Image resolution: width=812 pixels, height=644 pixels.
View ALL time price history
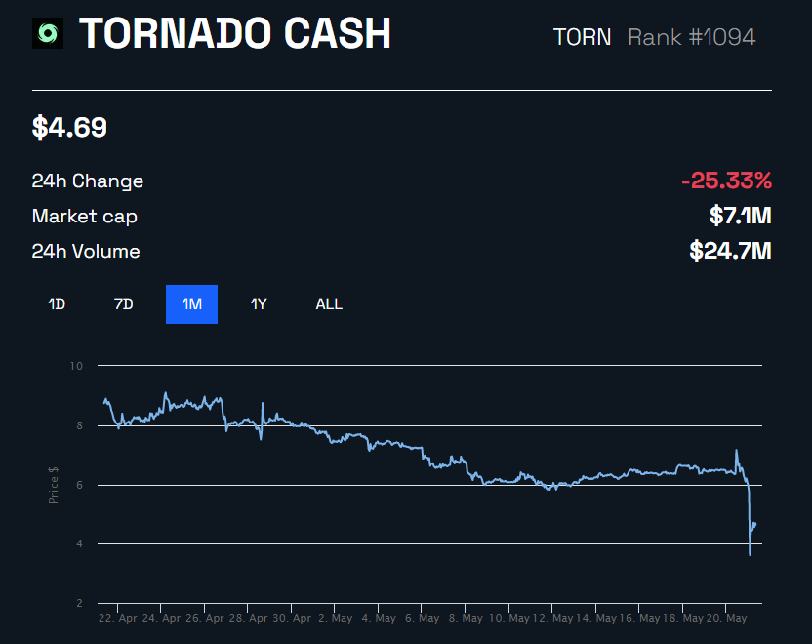pyautogui.click(x=329, y=304)
